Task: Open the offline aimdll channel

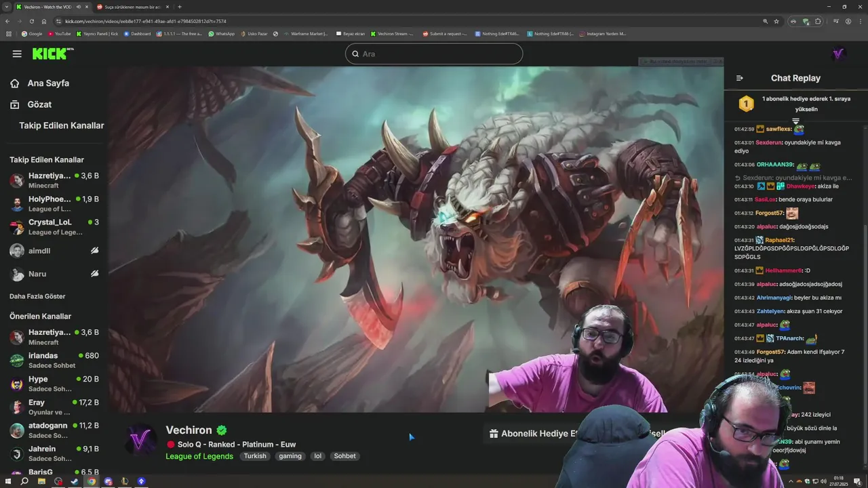Action: coord(54,251)
